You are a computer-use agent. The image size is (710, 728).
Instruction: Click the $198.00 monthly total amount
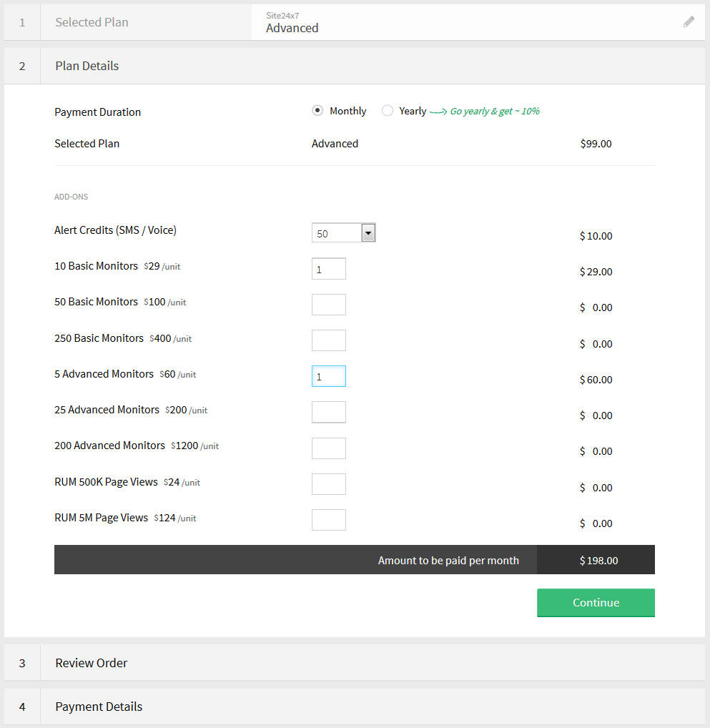point(598,561)
